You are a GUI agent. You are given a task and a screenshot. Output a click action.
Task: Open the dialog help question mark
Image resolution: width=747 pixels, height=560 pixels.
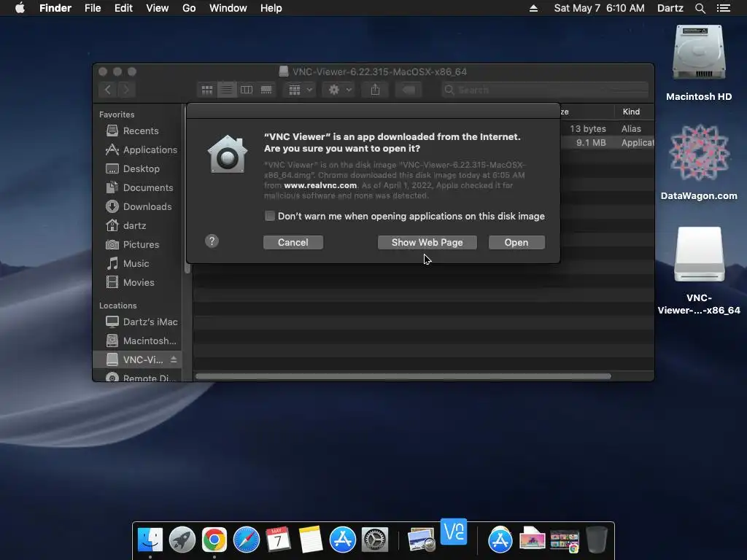coord(212,241)
